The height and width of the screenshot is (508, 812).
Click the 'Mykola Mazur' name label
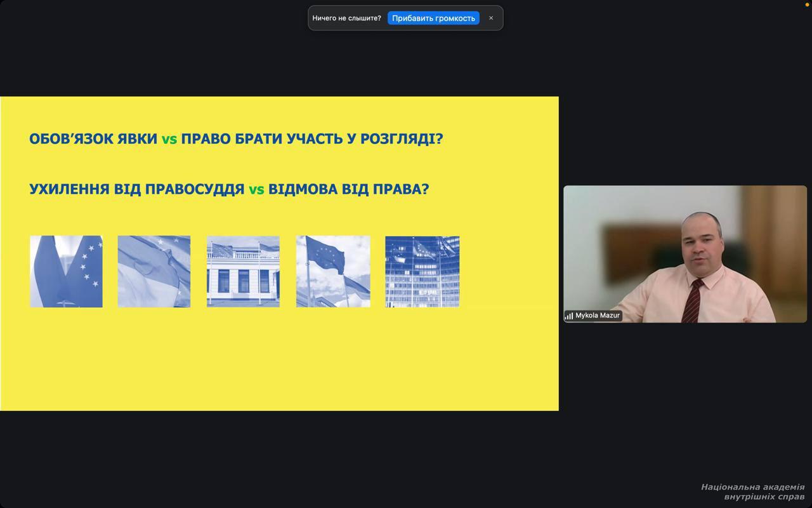click(x=598, y=316)
